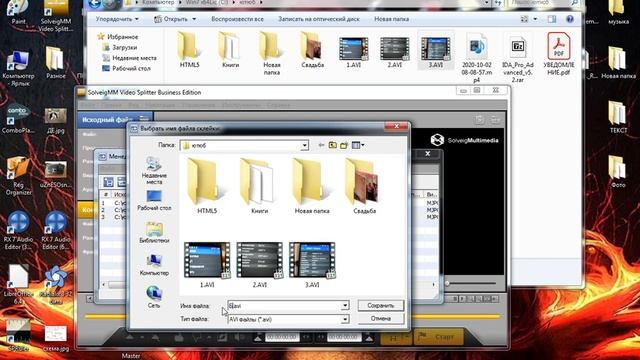
Task: Open the Новая папка folder in save dialog
Action: click(312, 186)
